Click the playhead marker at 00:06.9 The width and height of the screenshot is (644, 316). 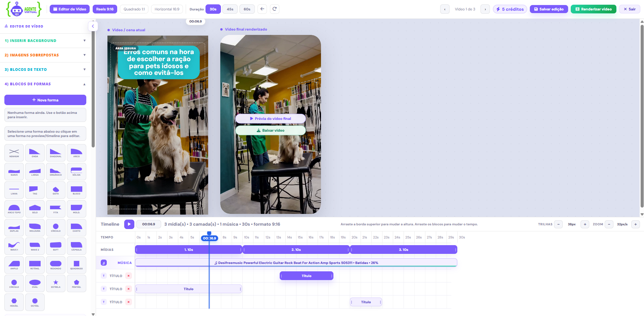(210, 238)
